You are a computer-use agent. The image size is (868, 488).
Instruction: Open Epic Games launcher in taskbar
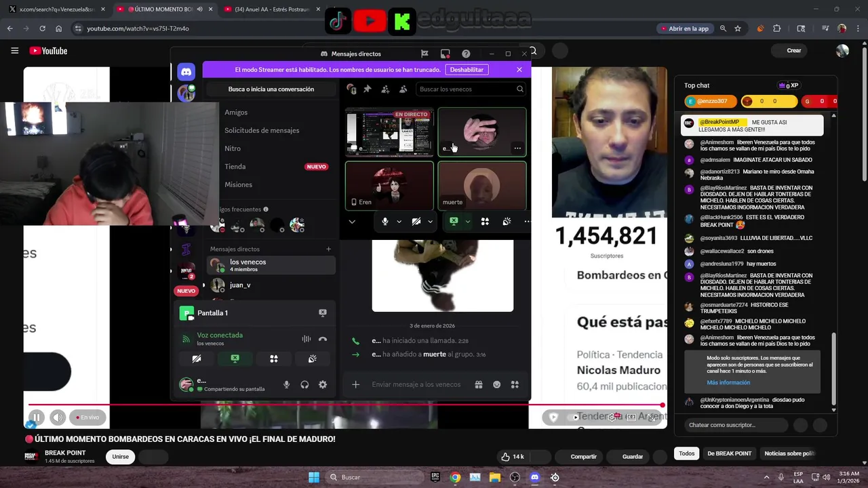[x=435, y=477]
